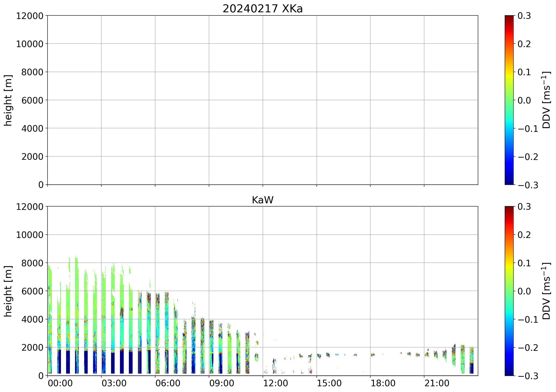The height and width of the screenshot is (392, 556).
Task: Click the dark blue bottom of XKa colorbar
Action: [x=509, y=182]
